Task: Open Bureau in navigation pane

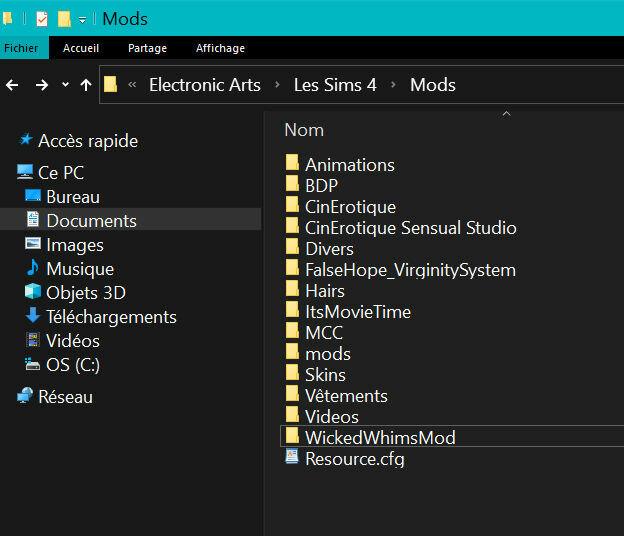Action: pyautogui.click(x=73, y=197)
